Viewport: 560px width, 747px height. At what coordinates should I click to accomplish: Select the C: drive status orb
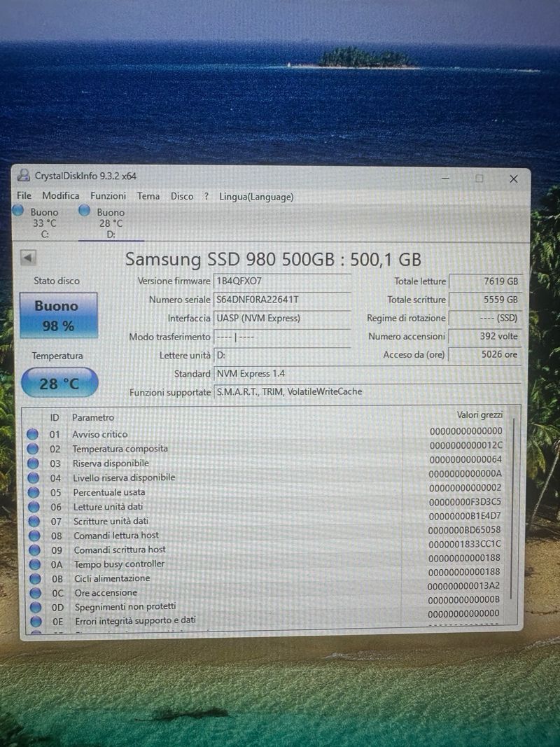[18, 210]
